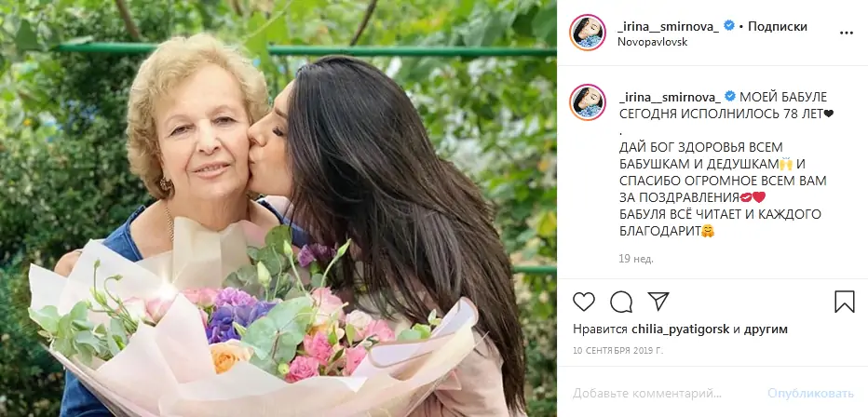Open the three-dot more options menu

coord(846,33)
